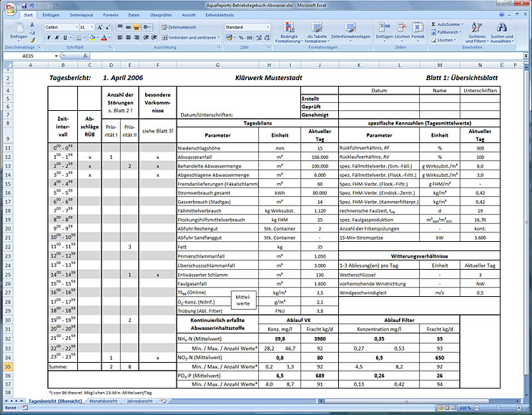Expand the borders dropdown arrow
Image resolution: width=532 pixels, height=415 pixels.
tap(84, 37)
